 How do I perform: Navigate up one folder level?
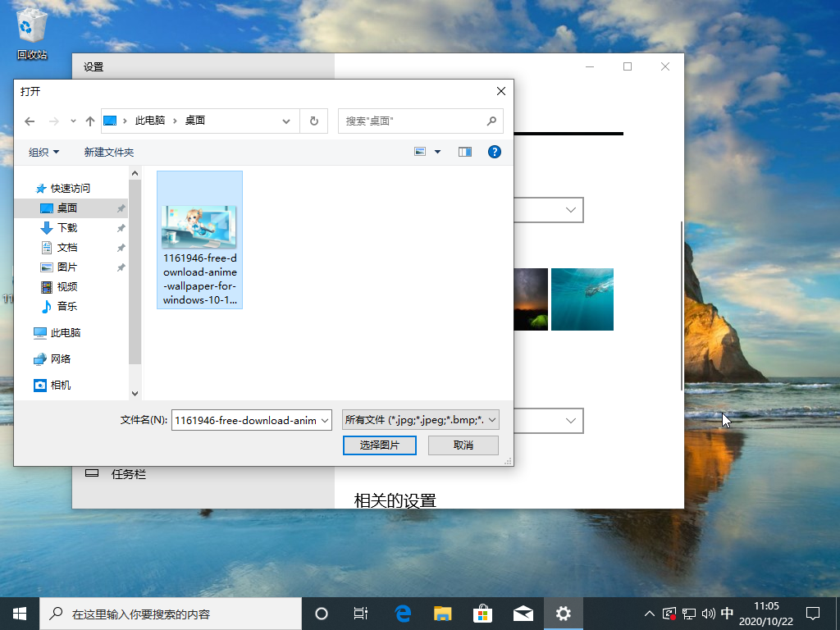(90, 121)
